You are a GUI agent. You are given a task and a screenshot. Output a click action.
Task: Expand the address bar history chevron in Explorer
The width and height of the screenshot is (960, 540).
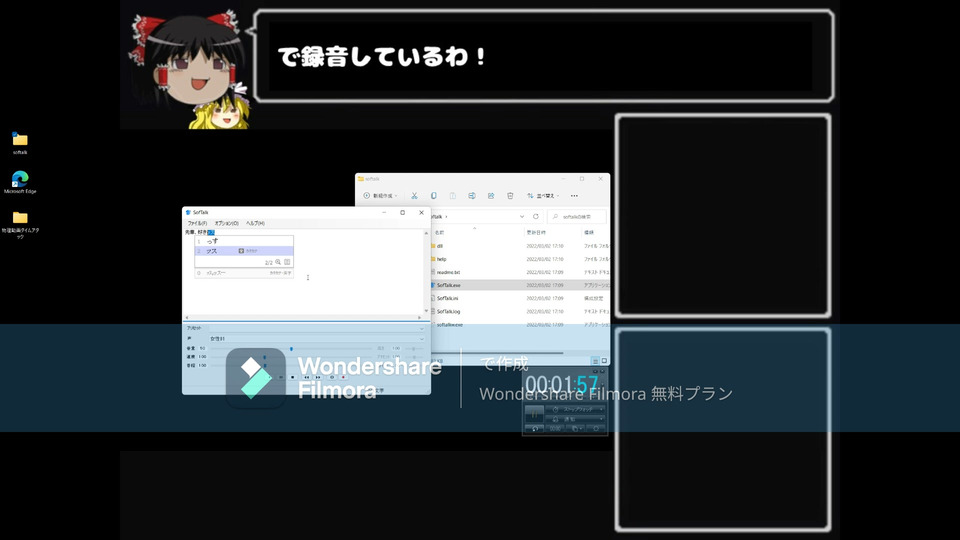pos(522,216)
